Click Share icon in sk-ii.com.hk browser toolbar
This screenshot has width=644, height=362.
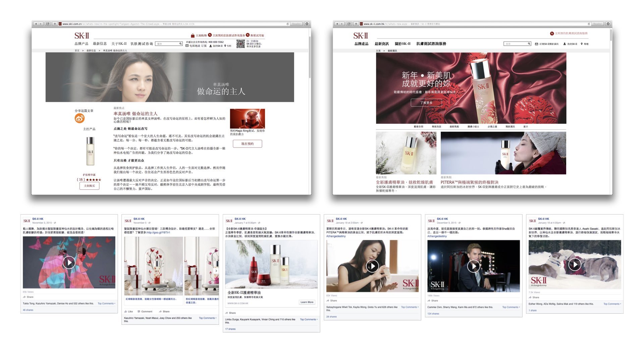tap(349, 24)
